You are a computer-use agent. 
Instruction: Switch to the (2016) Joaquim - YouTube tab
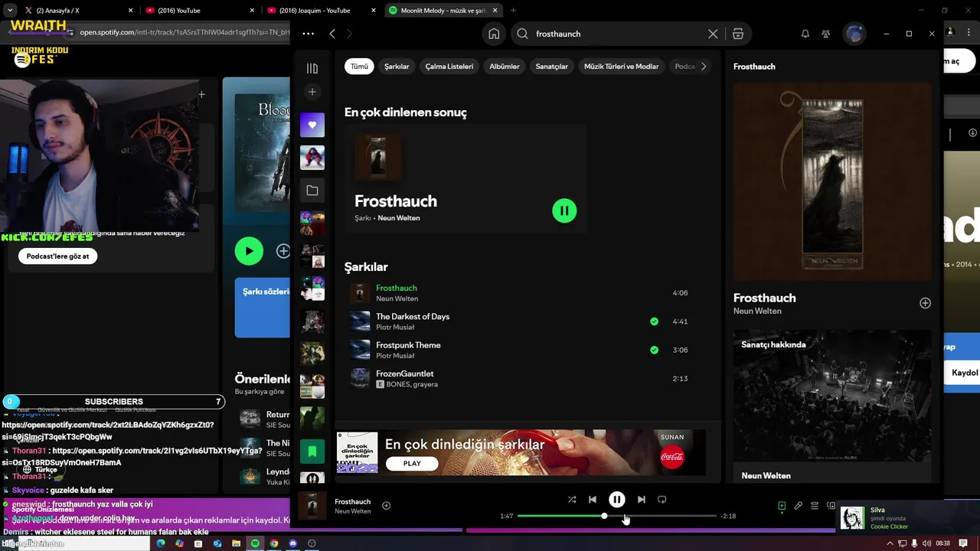(x=322, y=11)
